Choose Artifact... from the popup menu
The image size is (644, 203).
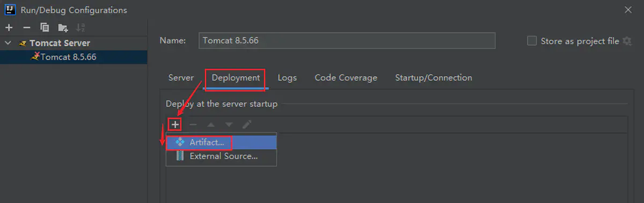[221, 142]
